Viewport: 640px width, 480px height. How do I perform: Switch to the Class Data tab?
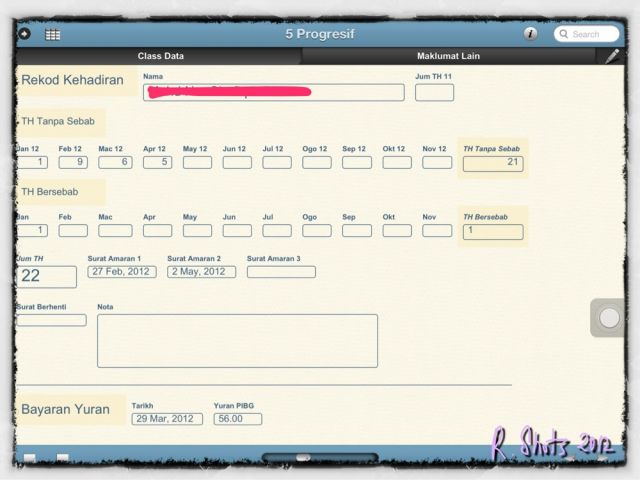click(x=160, y=56)
